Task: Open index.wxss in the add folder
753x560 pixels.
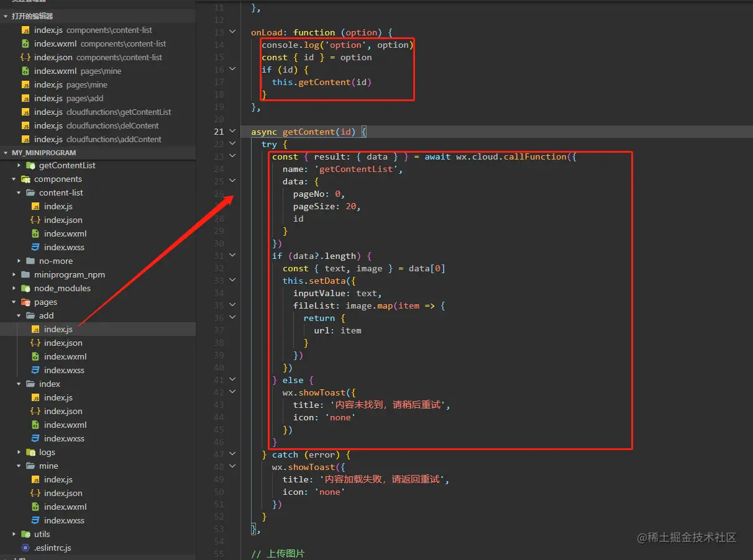Action: point(98,370)
